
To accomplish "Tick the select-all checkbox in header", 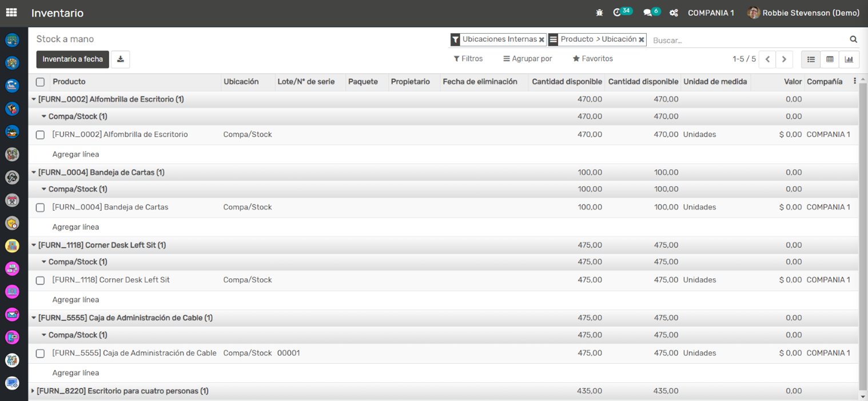I will pos(40,82).
